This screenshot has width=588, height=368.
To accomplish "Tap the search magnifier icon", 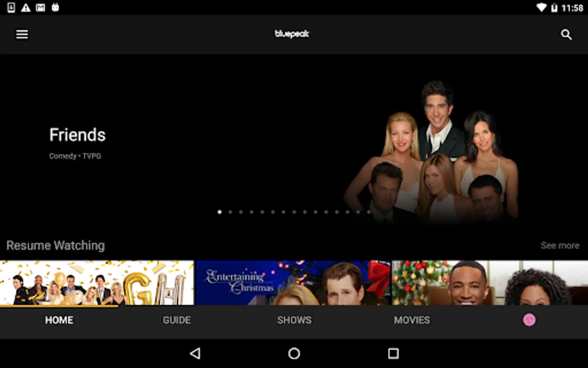I will point(566,34).
